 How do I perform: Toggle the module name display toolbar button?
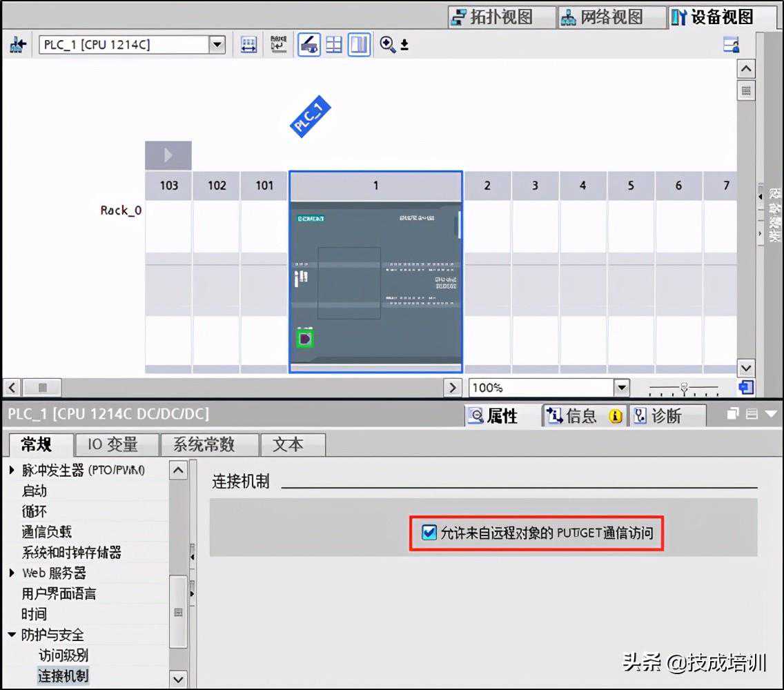pos(309,45)
